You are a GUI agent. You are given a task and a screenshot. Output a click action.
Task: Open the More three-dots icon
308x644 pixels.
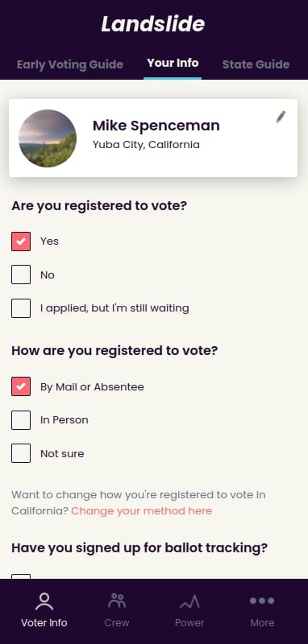(262, 601)
